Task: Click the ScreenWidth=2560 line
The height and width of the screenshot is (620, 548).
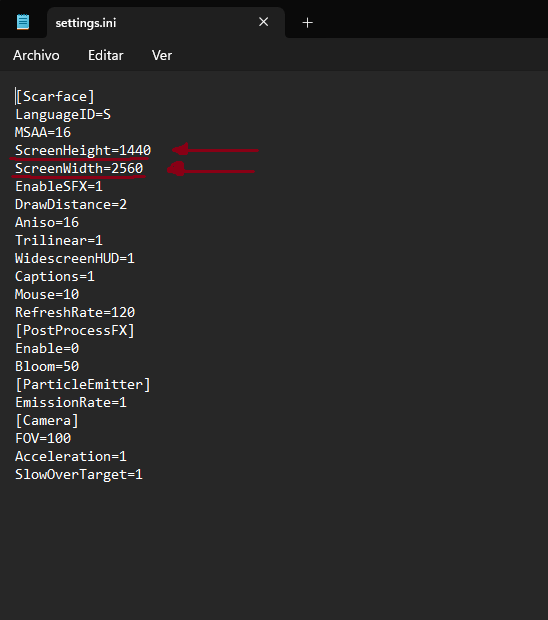Action: 79,168
